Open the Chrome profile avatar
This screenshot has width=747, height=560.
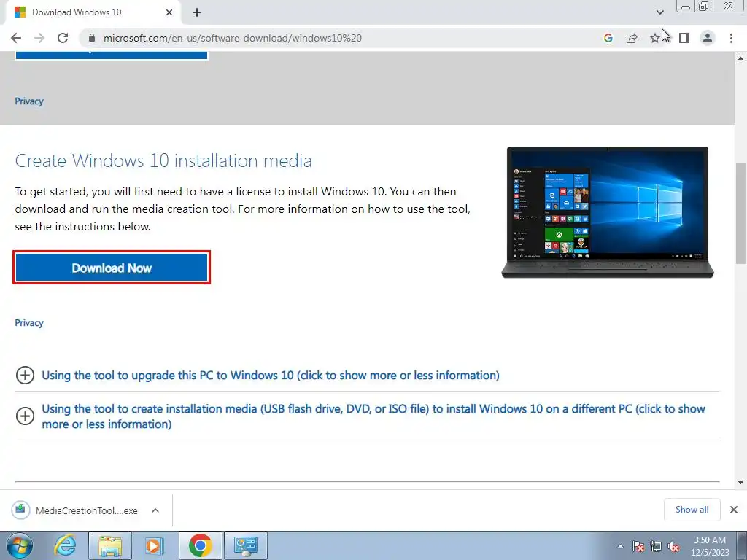tap(708, 38)
